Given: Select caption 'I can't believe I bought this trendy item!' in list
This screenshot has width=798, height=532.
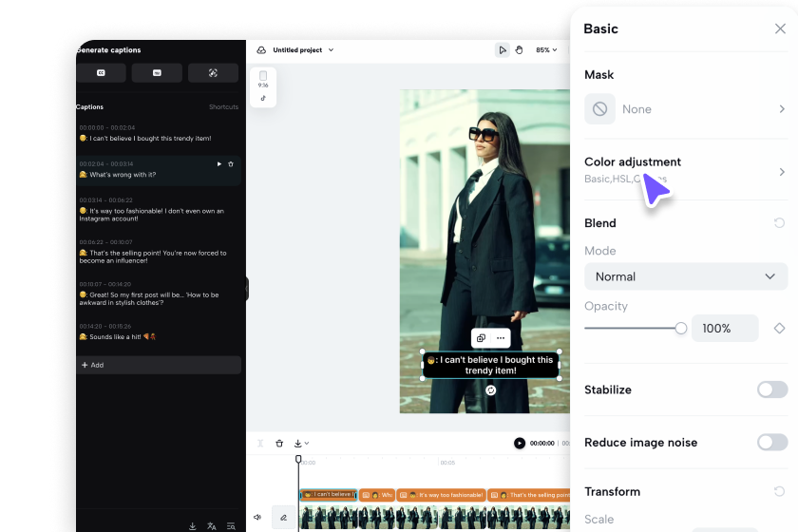Looking at the screenshot, I should pos(145,139).
